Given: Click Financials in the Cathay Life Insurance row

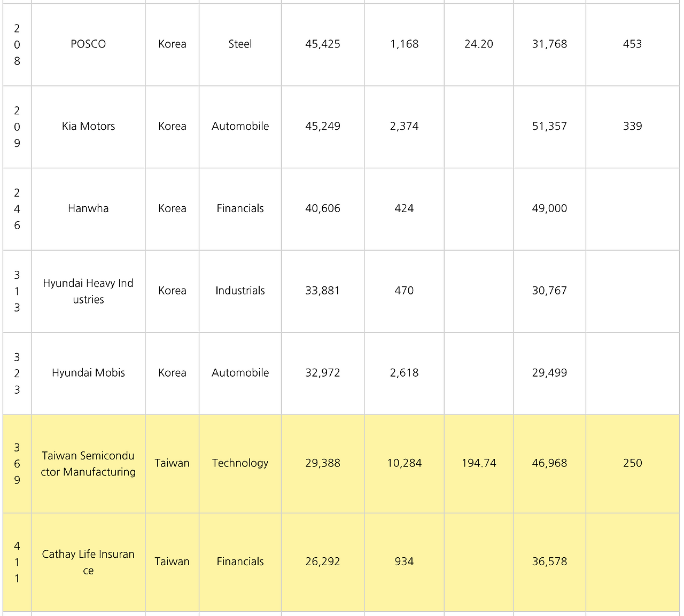Looking at the screenshot, I should [240, 562].
